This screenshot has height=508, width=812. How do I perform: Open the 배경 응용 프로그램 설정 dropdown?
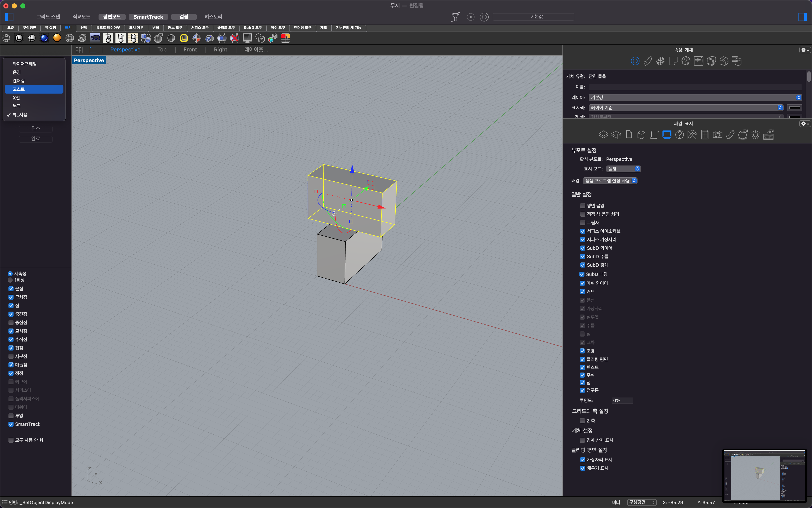tap(610, 181)
